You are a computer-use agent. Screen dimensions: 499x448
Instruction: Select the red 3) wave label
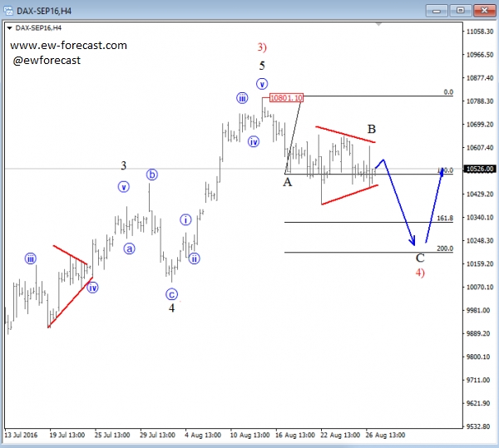(x=262, y=47)
